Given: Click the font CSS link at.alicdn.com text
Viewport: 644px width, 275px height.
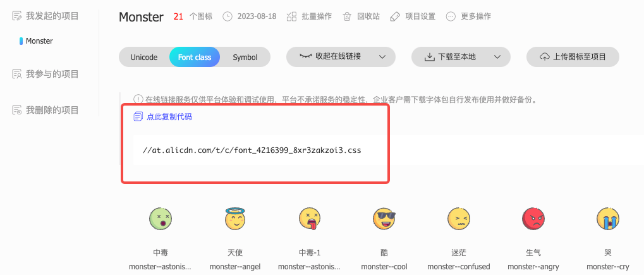Looking at the screenshot, I should coord(252,150).
